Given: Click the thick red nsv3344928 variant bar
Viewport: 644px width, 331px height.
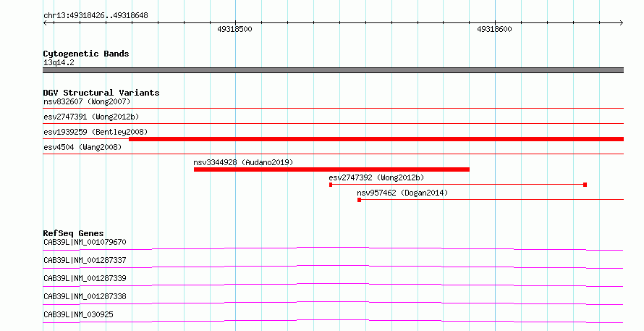Looking at the screenshot, I should point(331,169).
